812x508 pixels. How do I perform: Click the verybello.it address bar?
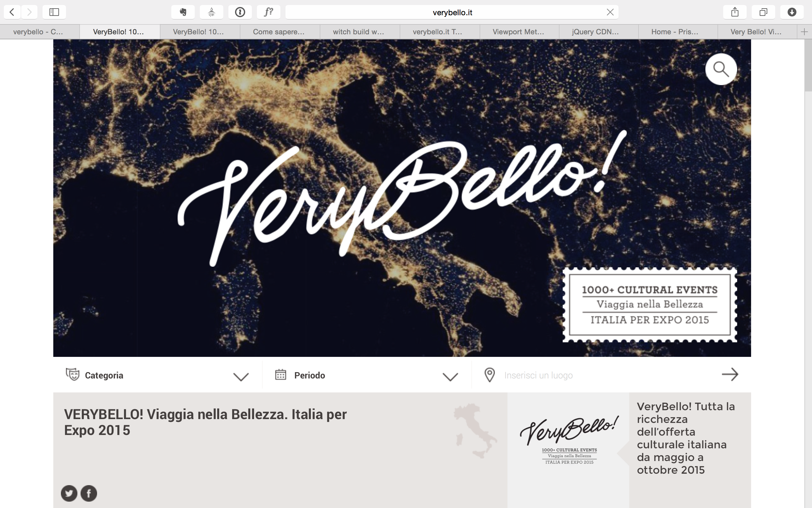(452, 12)
